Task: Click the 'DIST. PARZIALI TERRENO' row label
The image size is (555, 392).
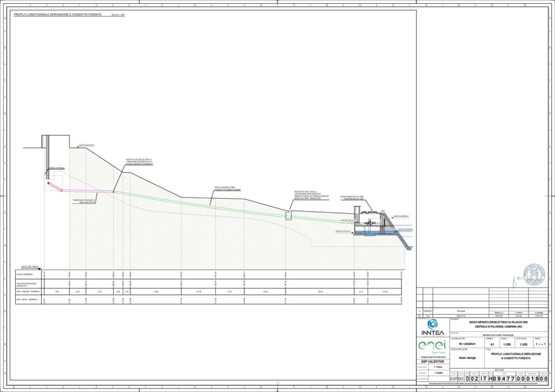Action: 27,292
